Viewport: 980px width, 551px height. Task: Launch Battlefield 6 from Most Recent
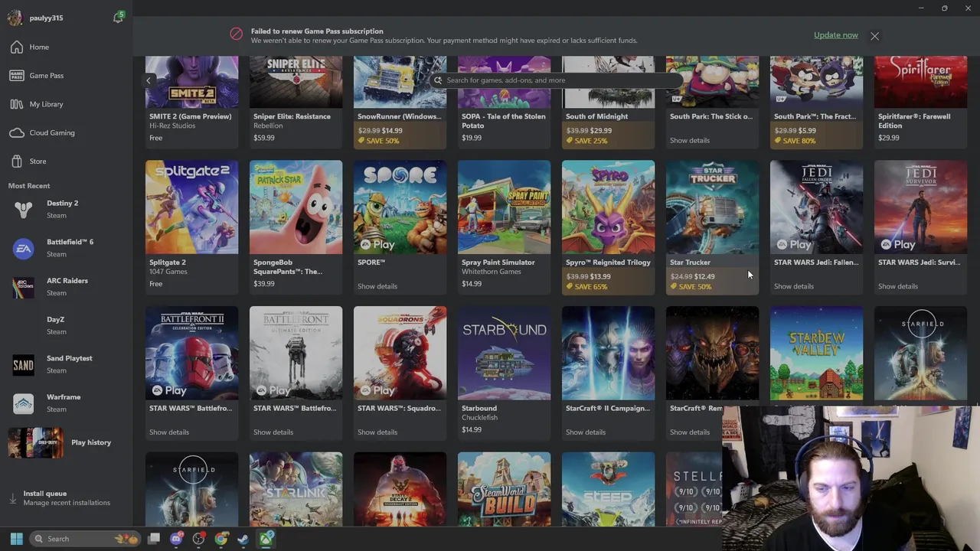pos(67,248)
